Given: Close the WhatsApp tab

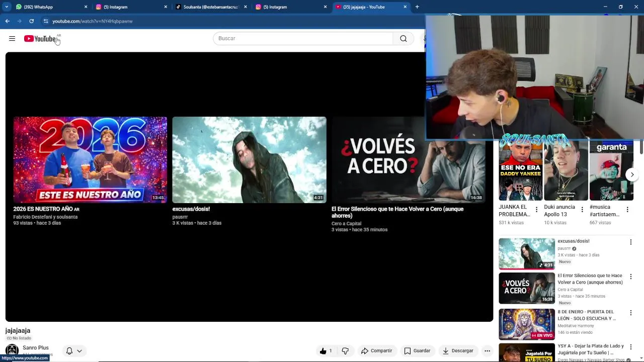Looking at the screenshot, I should click(86, 7).
